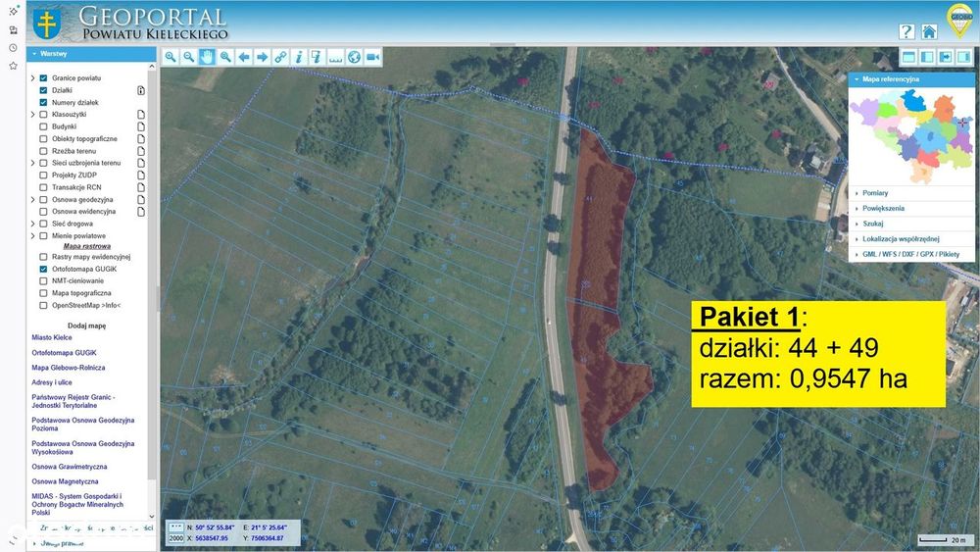Screen dimensions: 980x552
Task: Select the zoom in magnifier tool
Action: point(170,57)
